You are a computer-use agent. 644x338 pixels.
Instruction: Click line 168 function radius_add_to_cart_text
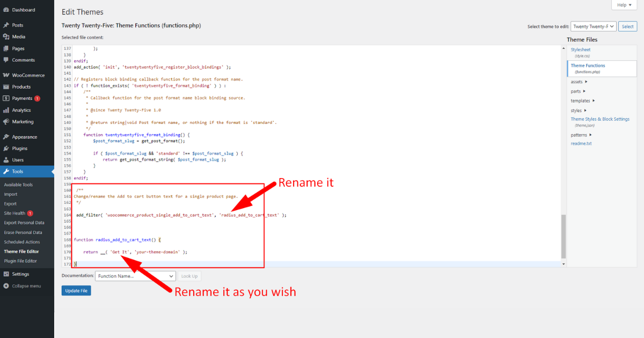[x=118, y=240]
